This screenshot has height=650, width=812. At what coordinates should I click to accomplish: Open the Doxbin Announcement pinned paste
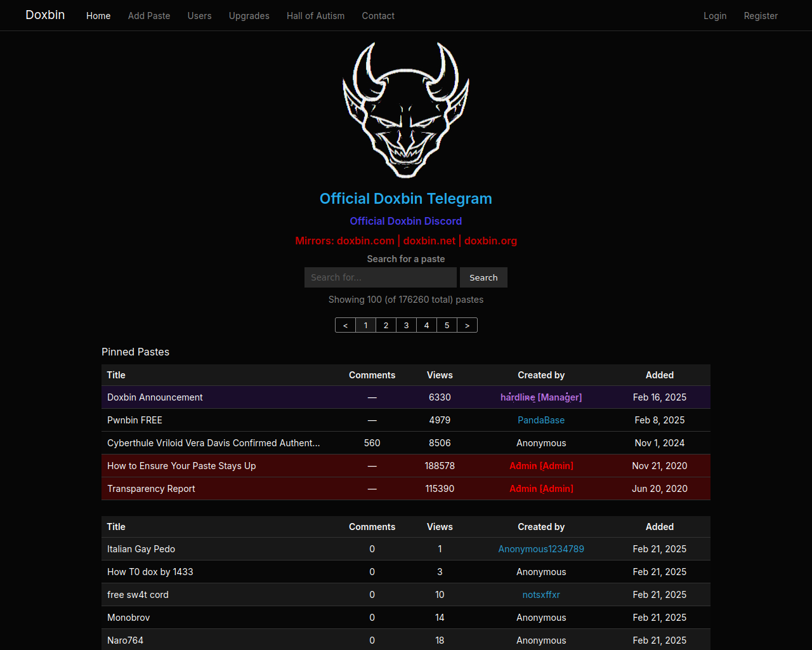(x=155, y=397)
